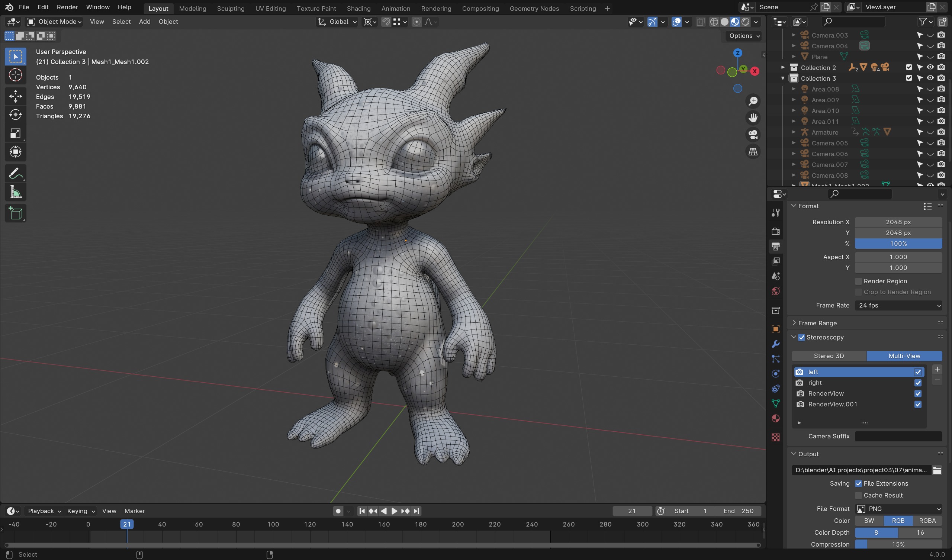Select the Scale tool

point(16,133)
